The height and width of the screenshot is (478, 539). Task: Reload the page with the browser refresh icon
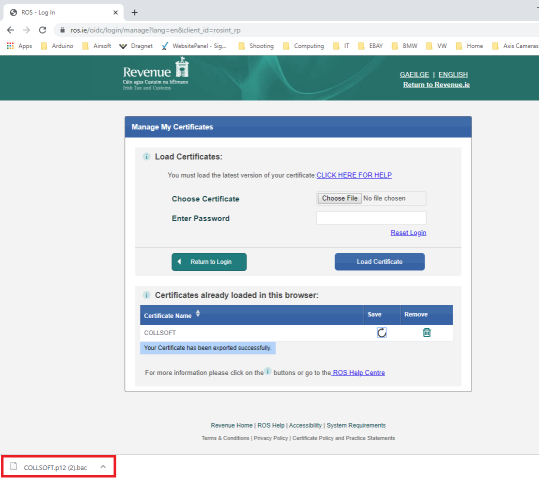point(42,30)
